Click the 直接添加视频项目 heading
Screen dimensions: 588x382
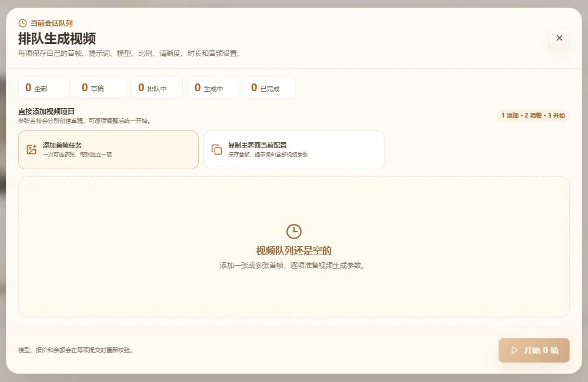(x=46, y=111)
